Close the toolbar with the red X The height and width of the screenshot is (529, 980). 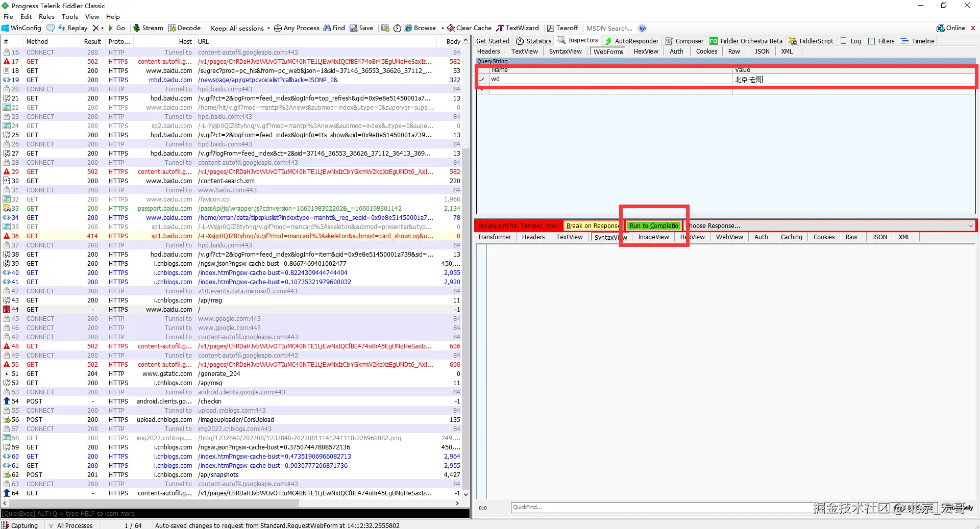973,28
